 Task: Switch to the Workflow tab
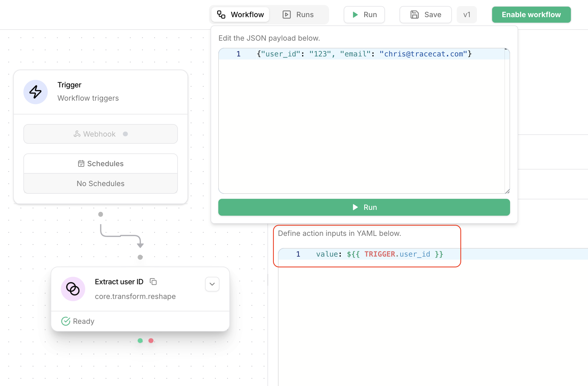point(240,15)
